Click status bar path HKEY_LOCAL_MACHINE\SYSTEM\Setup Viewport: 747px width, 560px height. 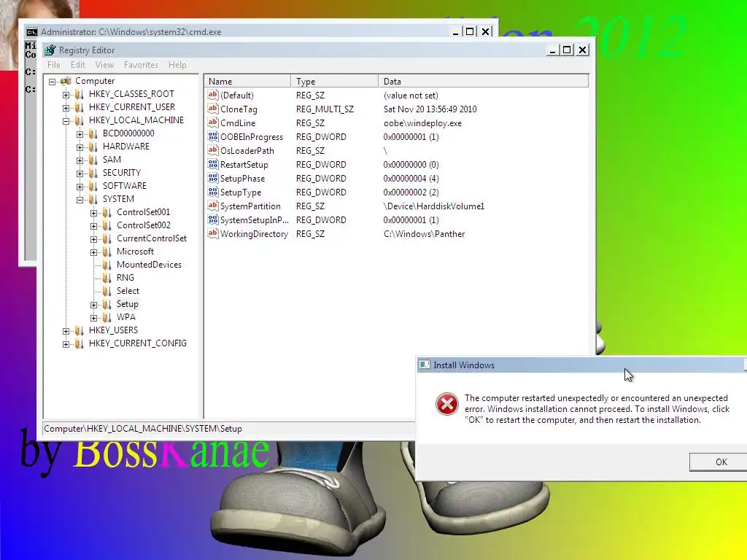(143, 429)
